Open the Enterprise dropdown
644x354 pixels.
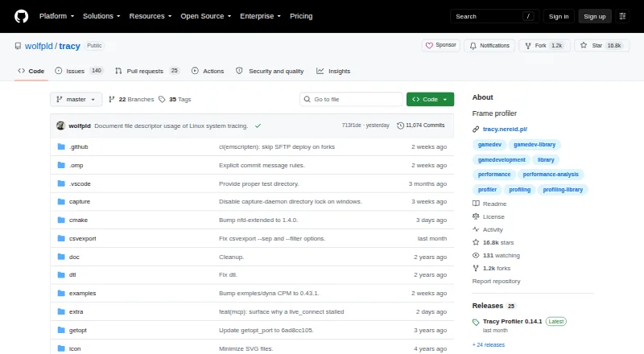(x=260, y=16)
